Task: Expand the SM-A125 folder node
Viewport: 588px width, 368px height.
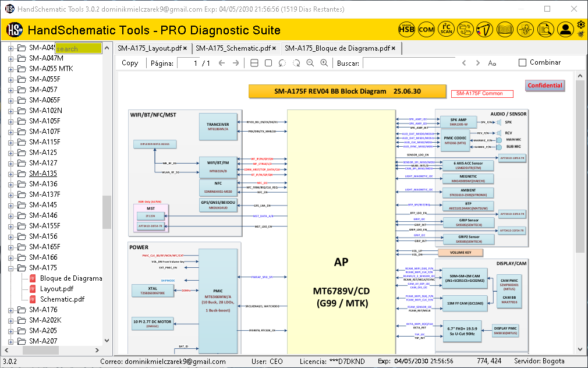Action: coord(11,153)
